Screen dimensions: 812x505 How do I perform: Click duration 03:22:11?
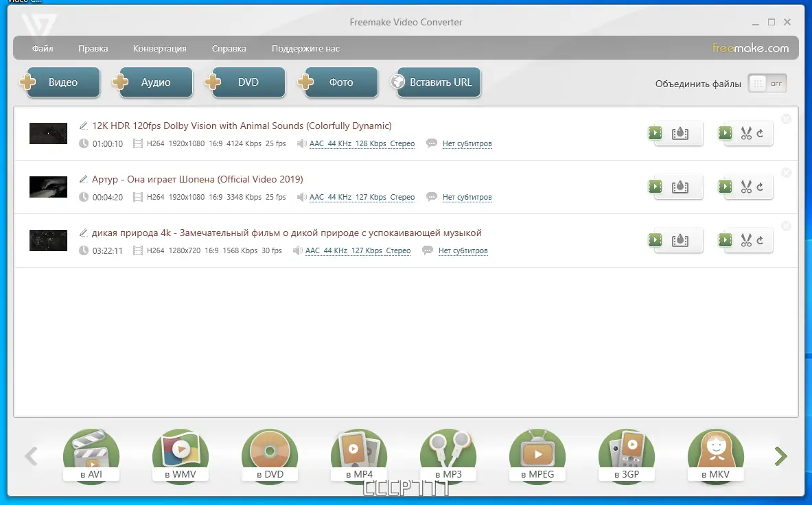tap(108, 251)
